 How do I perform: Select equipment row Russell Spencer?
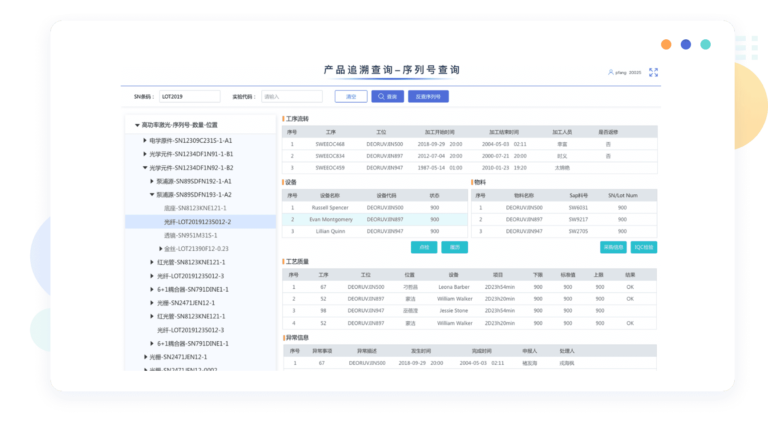[x=375, y=208]
